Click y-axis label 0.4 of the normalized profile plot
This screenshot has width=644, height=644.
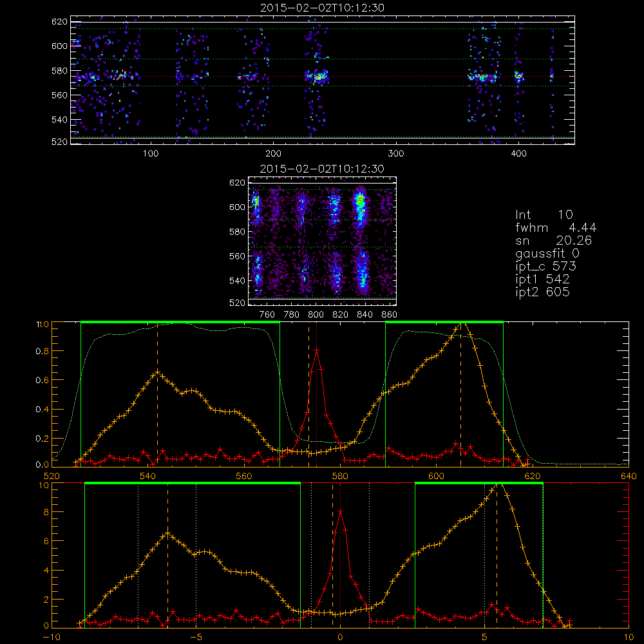click(x=42, y=410)
